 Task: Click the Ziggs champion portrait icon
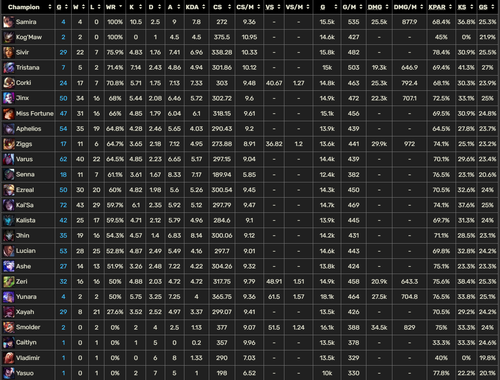click(8, 144)
